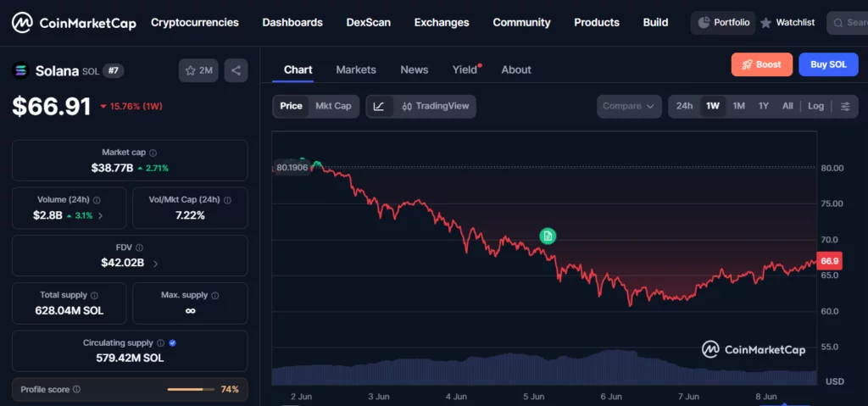Screen dimensions: 868x406
Task: Click the Profile score progress bar
Action: (191, 389)
